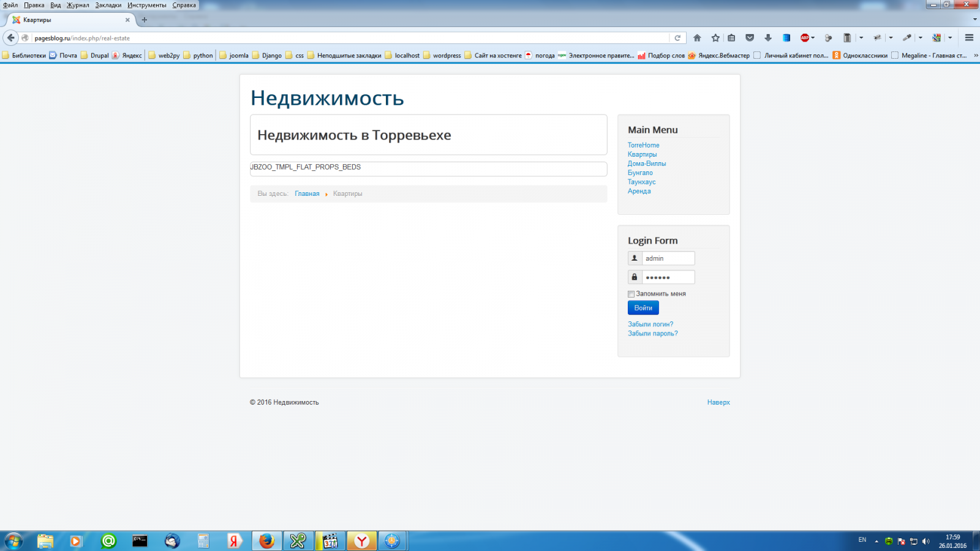The image size is (980, 551).
Task: Expand the Adblock Plus dropdown arrow
Action: 813,38
